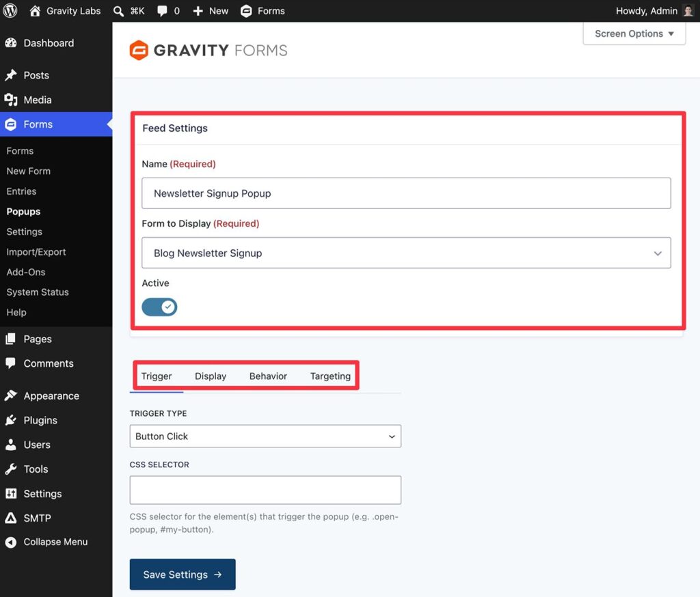Click the Pages icon in sidebar

[11, 339]
